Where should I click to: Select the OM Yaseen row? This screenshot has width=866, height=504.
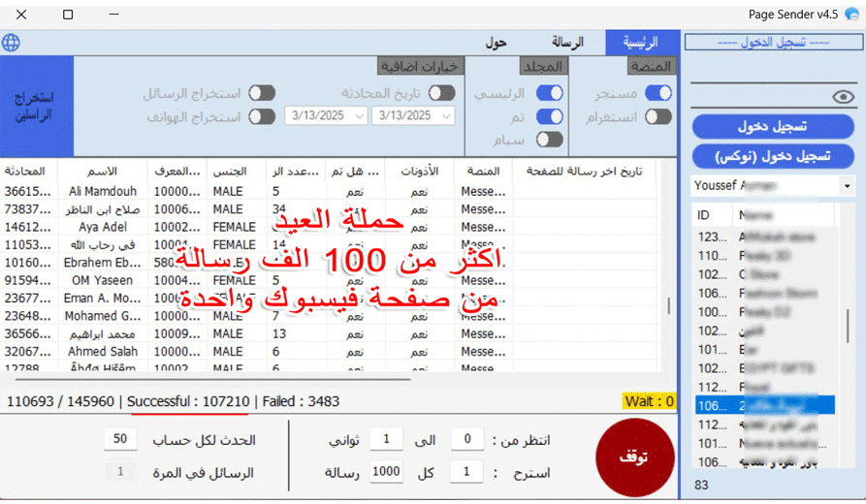coord(329,280)
